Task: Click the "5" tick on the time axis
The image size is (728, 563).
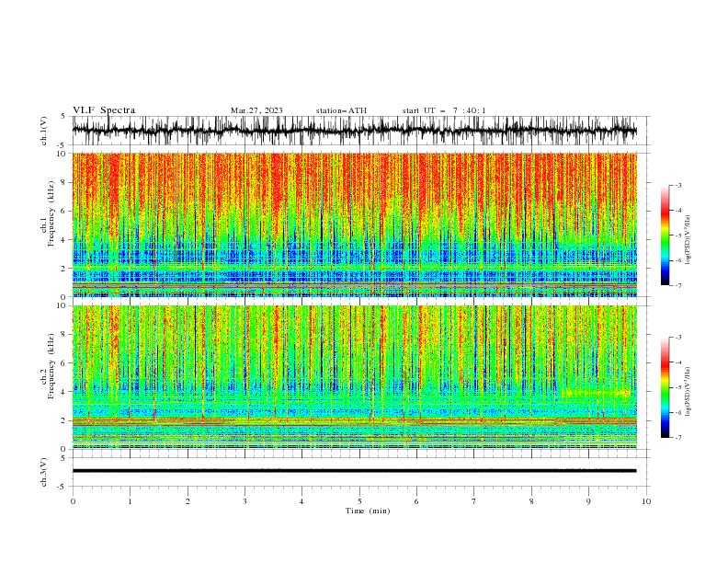Action: 359,501
